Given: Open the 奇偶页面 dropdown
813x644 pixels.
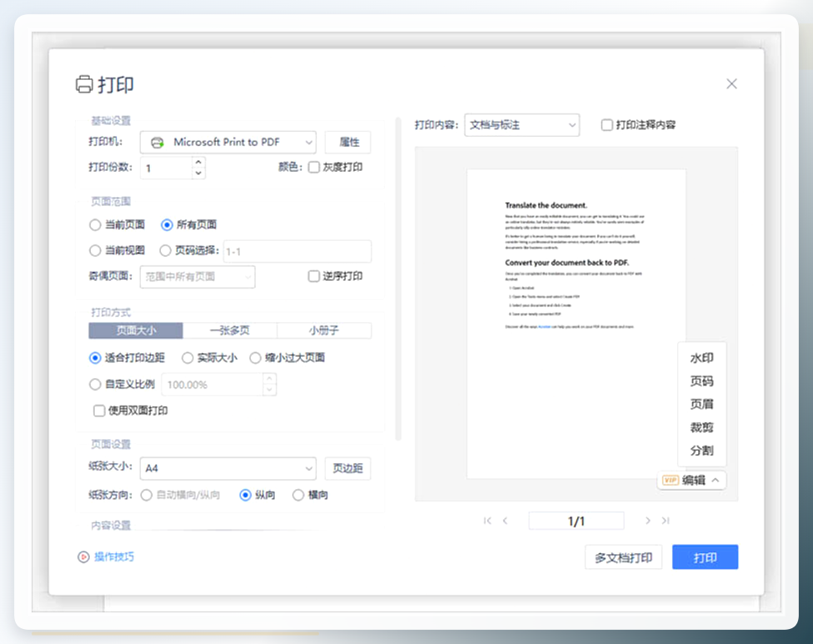Looking at the screenshot, I should click(197, 277).
